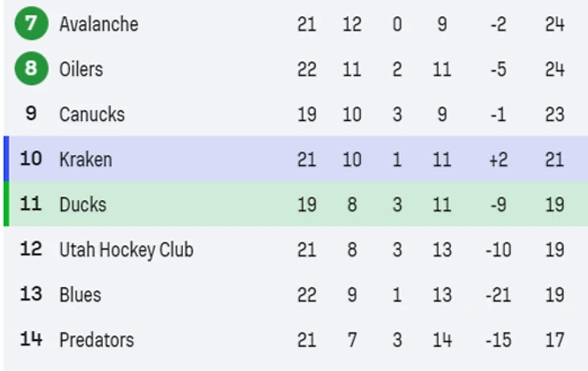The height and width of the screenshot is (371, 588).
Task: Open Utah Hockey Club team page
Action: click(126, 250)
